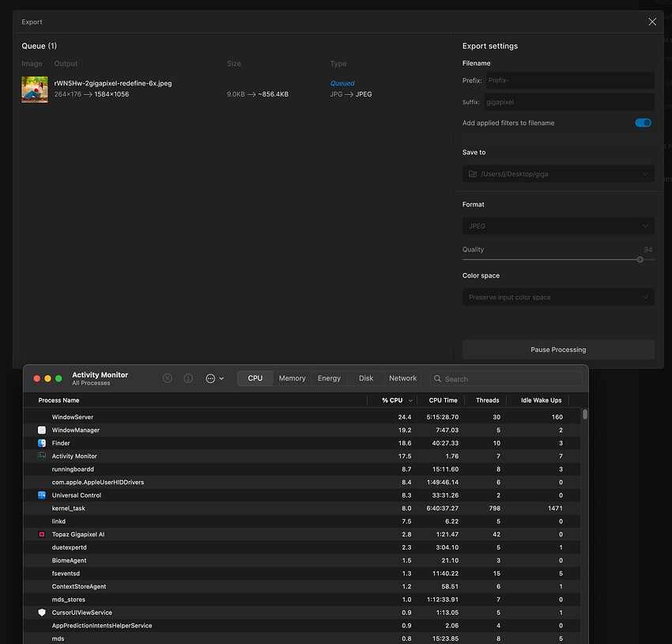The height and width of the screenshot is (644, 672).
Task: Disable the Add applied filters to filename toggle
Action: pyautogui.click(x=643, y=123)
